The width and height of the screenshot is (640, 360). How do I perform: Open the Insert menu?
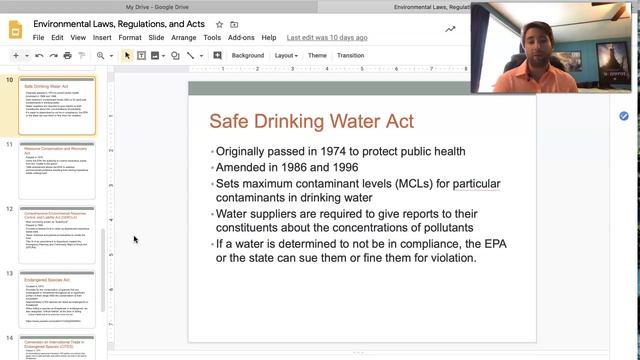pos(102,38)
